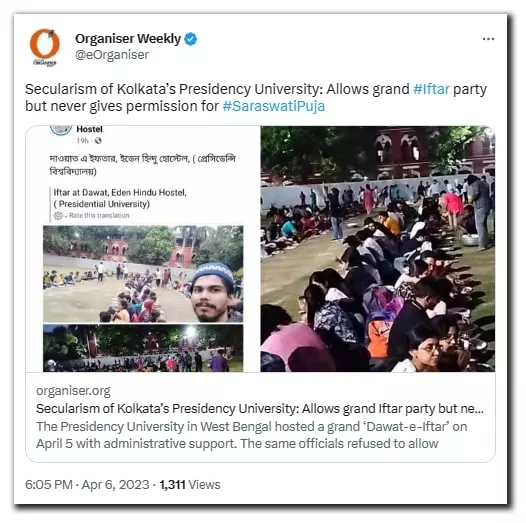Open the #Iftar hashtag
This screenshot has width=526, height=523.
coord(431,89)
